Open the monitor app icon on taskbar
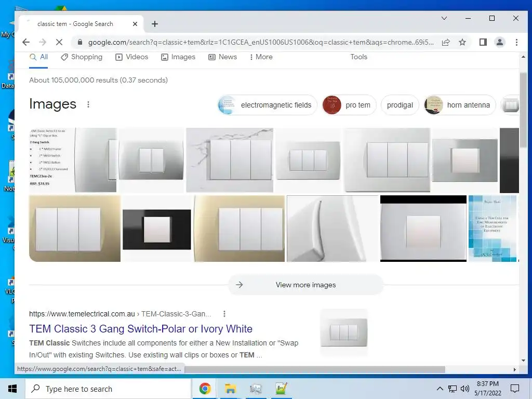Viewport: 532px width, 399px height. click(256, 389)
